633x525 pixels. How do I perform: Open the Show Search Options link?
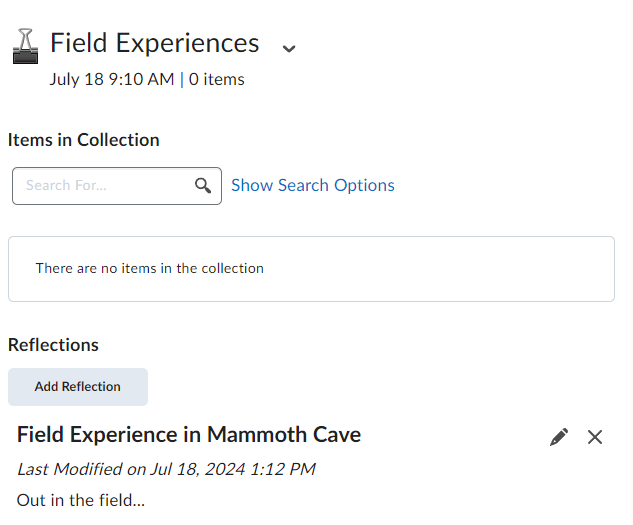313,185
